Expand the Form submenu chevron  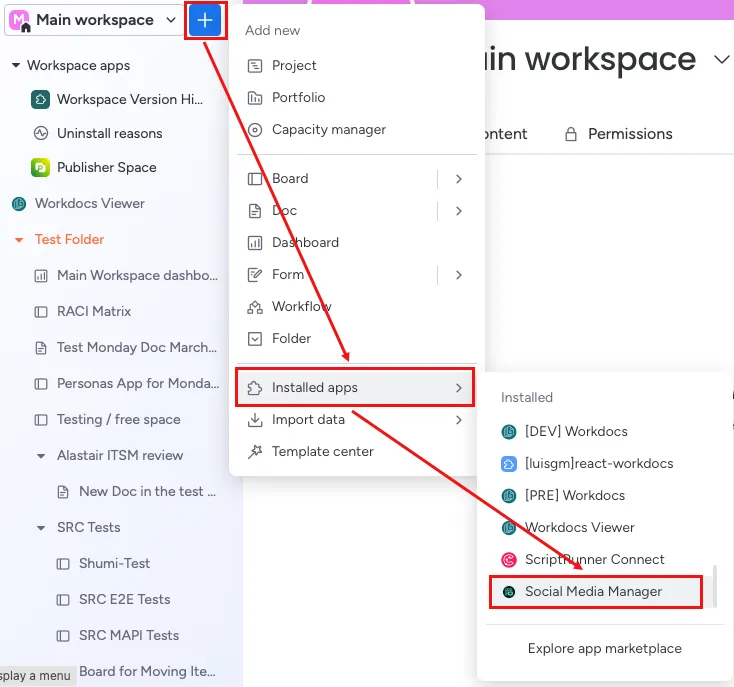(x=459, y=275)
